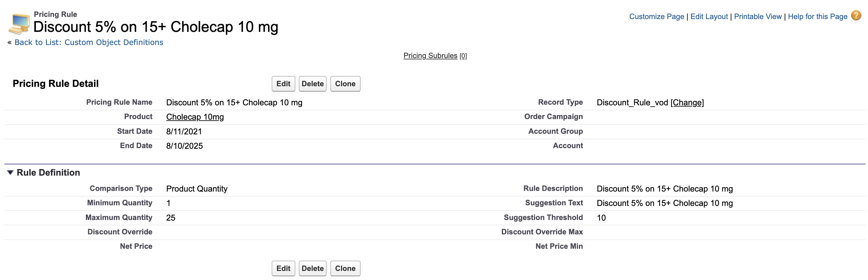
Task: Go back to Custom Object Definitions list
Action: [89, 42]
